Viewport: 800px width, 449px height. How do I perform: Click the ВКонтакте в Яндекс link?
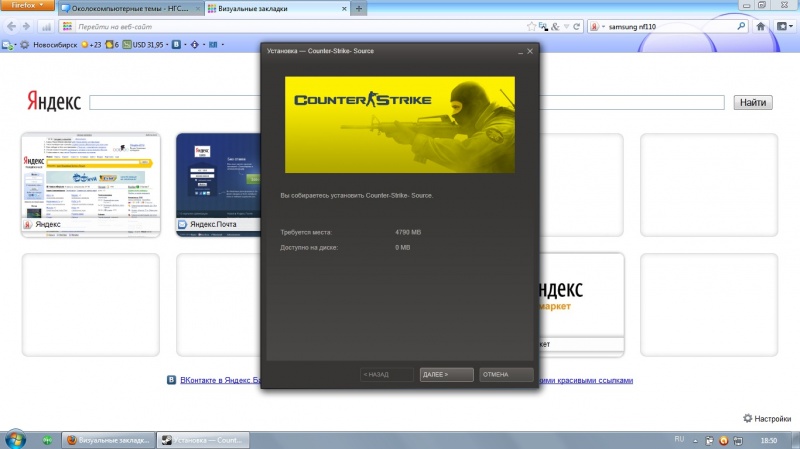point(212,381)
